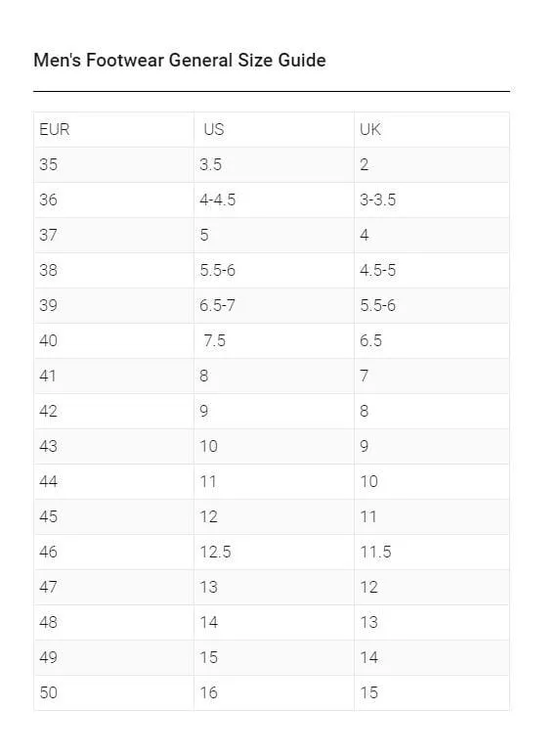The width and height of the screenshot is (560, 755).
Task: Select UK size 6.5 cell
Action: [432, 340]
